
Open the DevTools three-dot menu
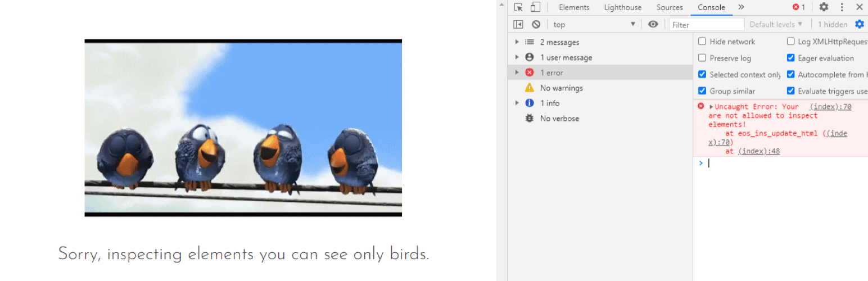click(x=842, y=7)
